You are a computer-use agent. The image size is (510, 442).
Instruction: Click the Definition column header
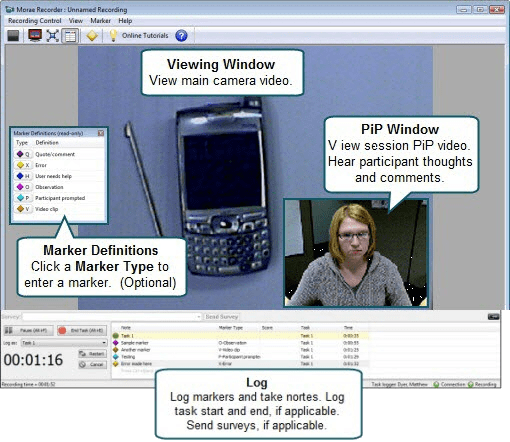point(47,143)
